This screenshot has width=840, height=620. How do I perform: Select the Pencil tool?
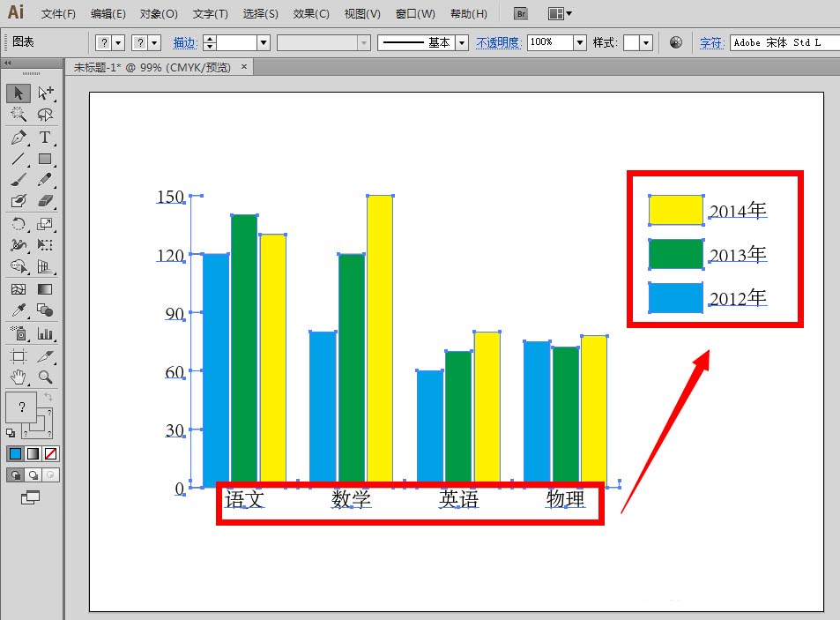click(45, 180)
